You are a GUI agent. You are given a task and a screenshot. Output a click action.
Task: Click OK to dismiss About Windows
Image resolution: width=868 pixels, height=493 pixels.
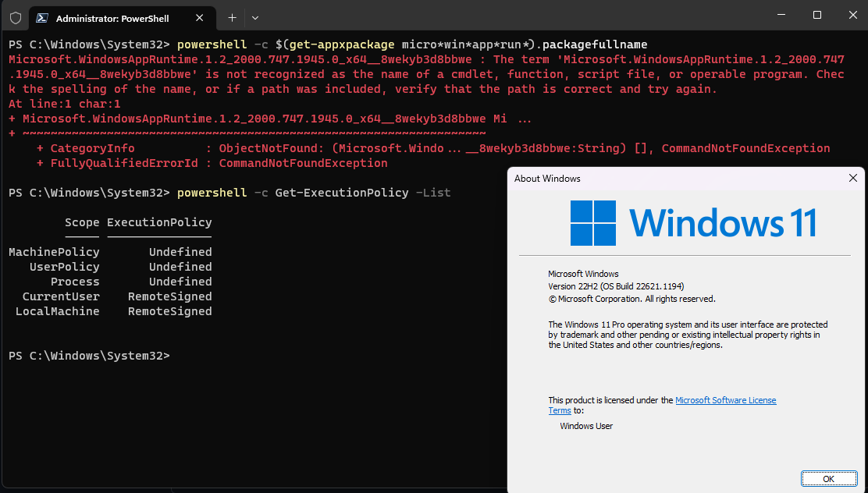tap(828, 478)
